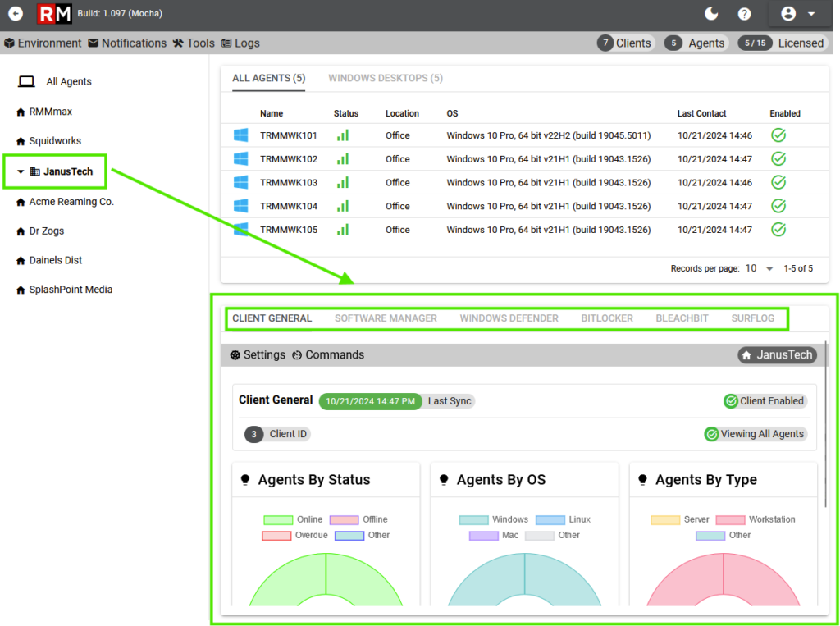Open the Environment menu
Viewport: 840px width, 626px height.
coord(43,43)
